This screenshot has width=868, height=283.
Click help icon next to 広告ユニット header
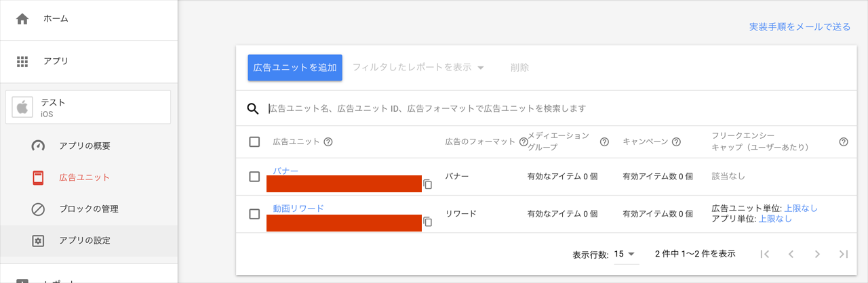(x=328, y=142)
